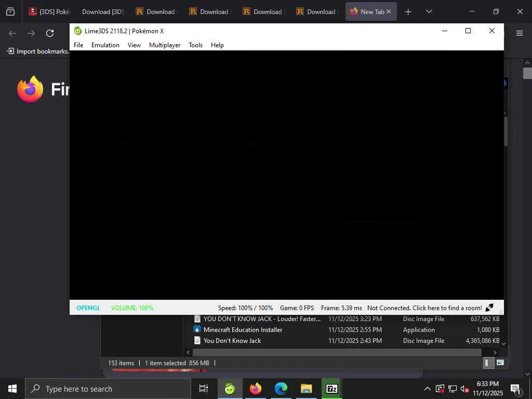Select the You Don't Know Jack file row
Viewport: 532px width, 399px height.
tap(346, 341)
